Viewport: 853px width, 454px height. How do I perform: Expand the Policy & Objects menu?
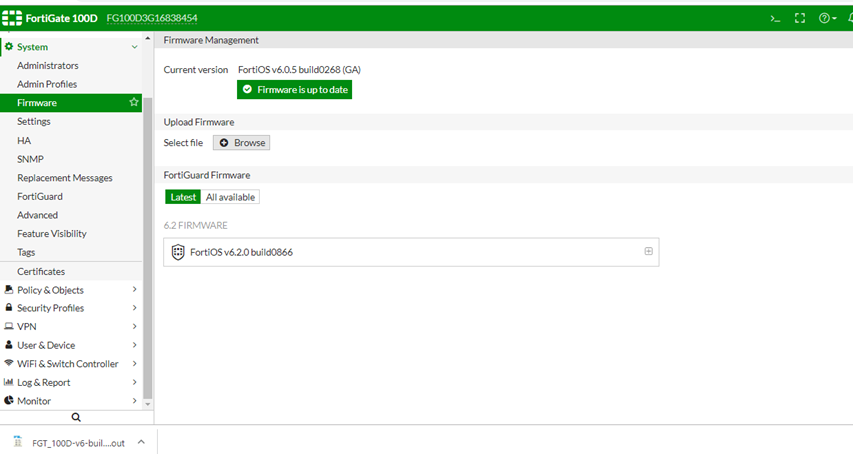click(134, 290)
